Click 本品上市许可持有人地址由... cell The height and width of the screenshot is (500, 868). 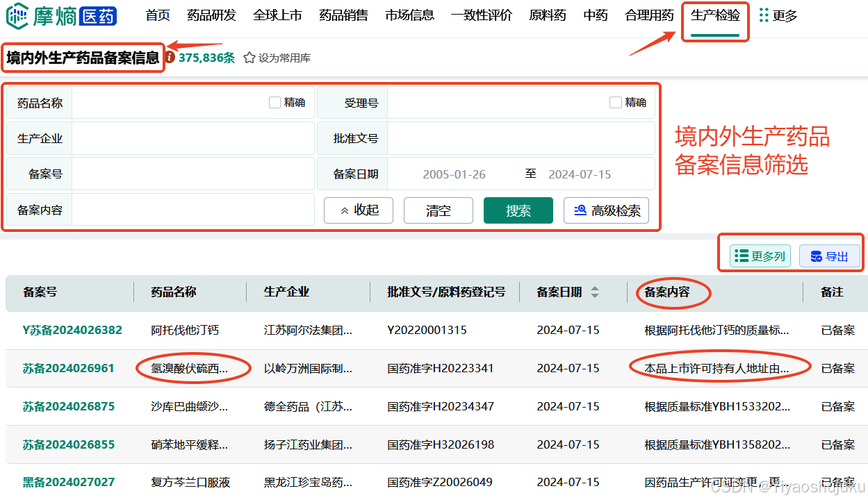coord(716,368)
